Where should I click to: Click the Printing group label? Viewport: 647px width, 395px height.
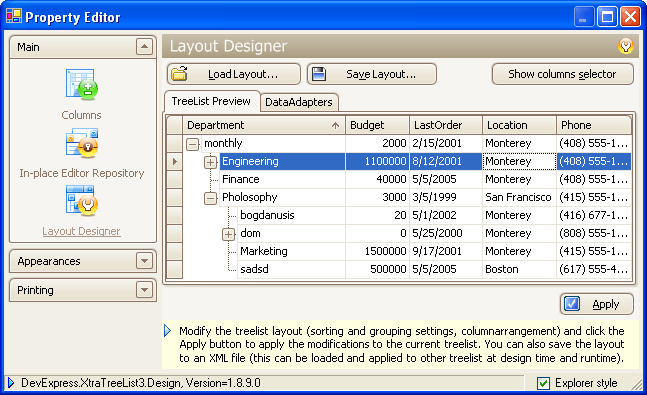(35, 290)
